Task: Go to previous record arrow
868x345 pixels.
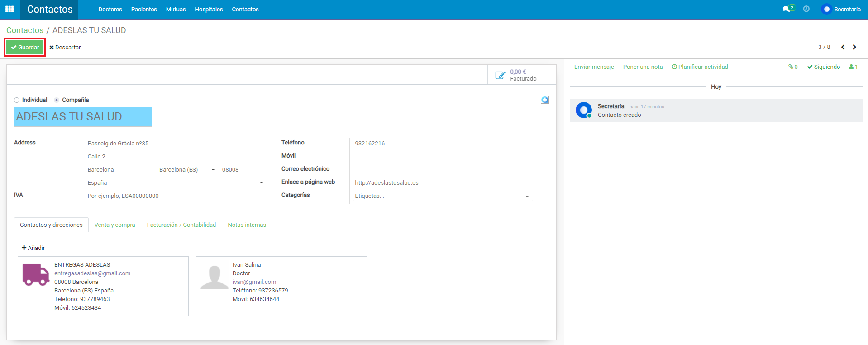Action: tap(843, 47)
